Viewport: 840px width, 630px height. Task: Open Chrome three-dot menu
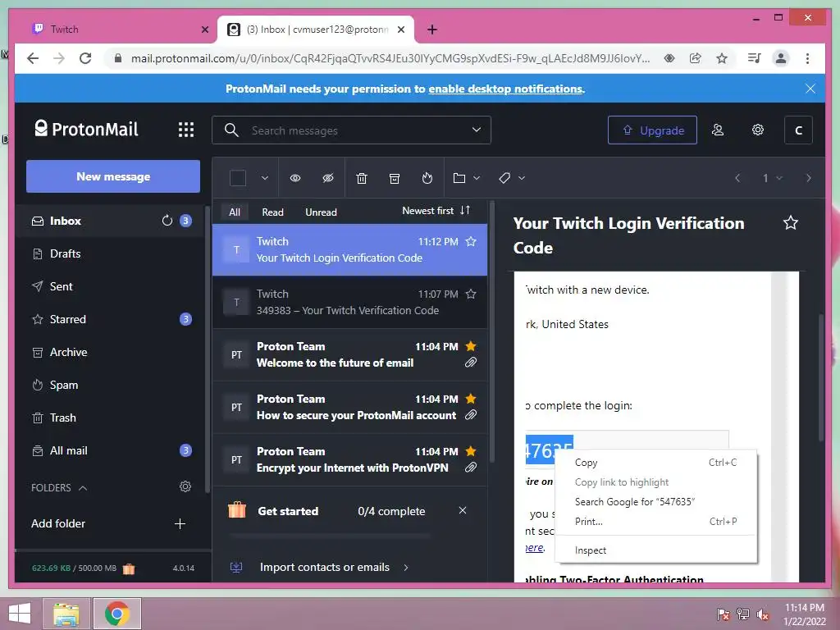(x=807, y=58)
